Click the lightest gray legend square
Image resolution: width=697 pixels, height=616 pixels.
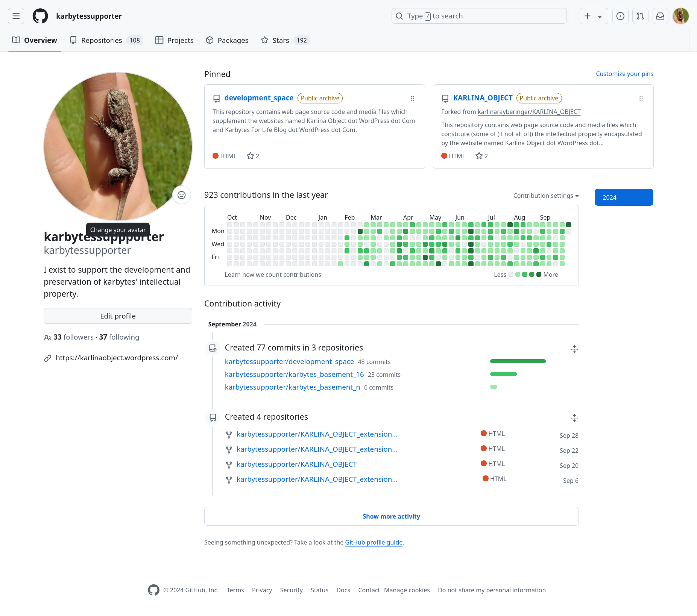pos(510,275)
